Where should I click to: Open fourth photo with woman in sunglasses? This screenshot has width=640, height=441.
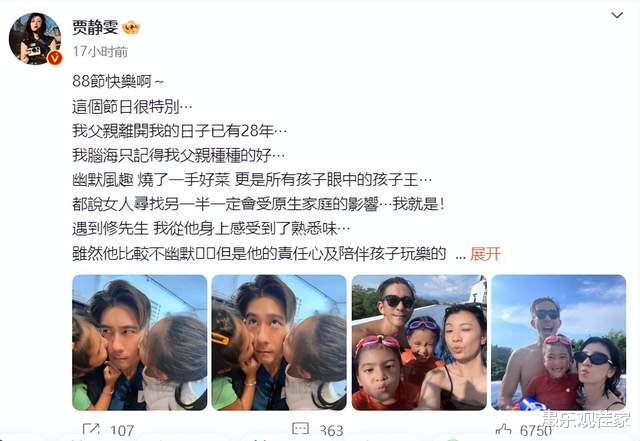point(559,343)
